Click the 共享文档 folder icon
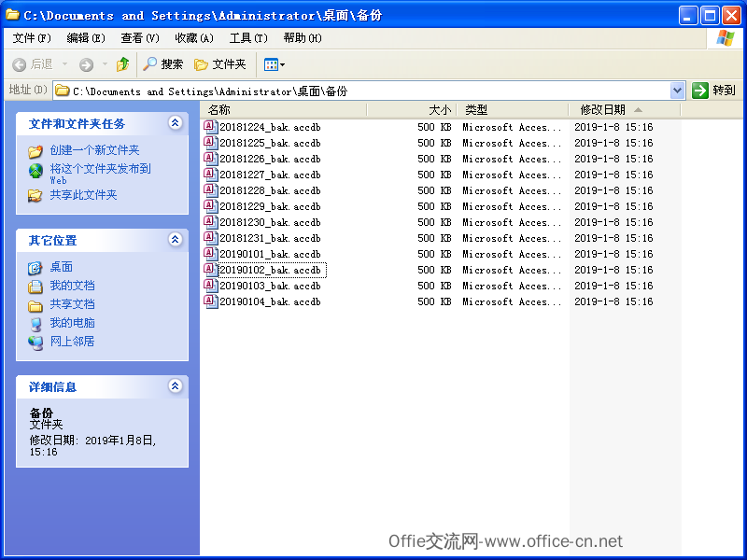Viewport: 747px width, 560px height. [x=35, y=306]
